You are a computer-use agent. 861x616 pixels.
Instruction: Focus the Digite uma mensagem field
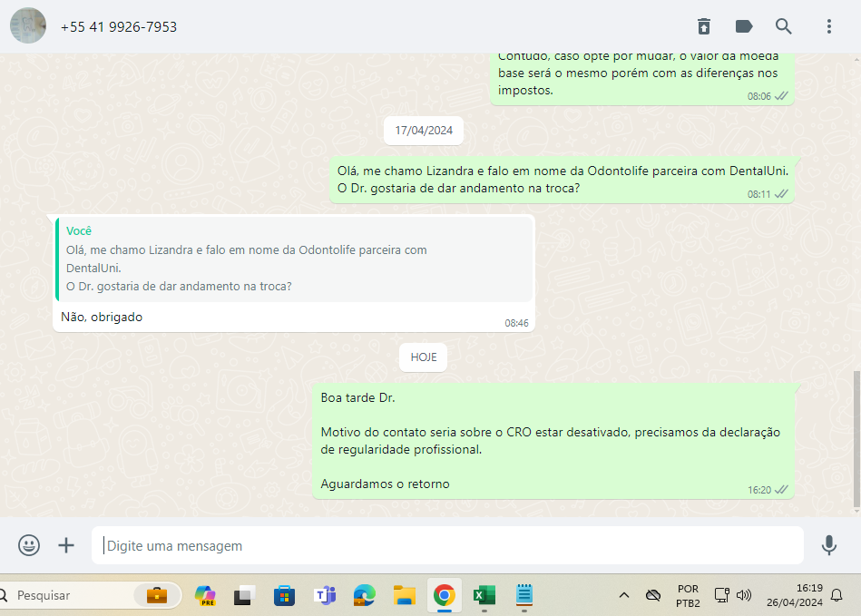pyautogui.click(x=447, y=545)
